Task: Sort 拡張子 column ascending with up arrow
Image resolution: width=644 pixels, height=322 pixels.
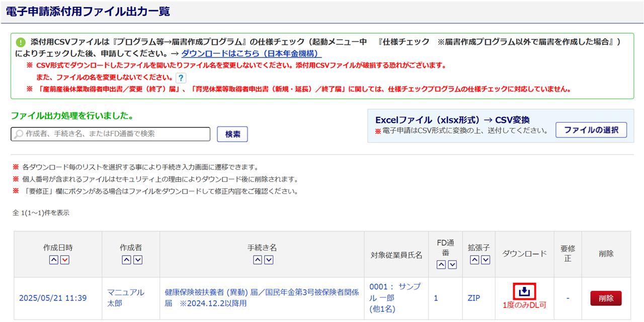Action: 473,260
